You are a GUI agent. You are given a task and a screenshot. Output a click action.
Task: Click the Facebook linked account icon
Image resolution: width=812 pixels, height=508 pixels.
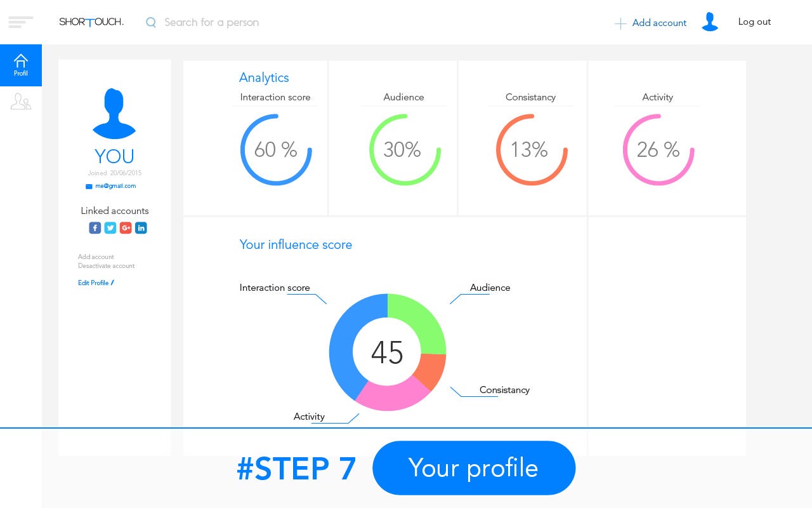(x=95, y=228)
